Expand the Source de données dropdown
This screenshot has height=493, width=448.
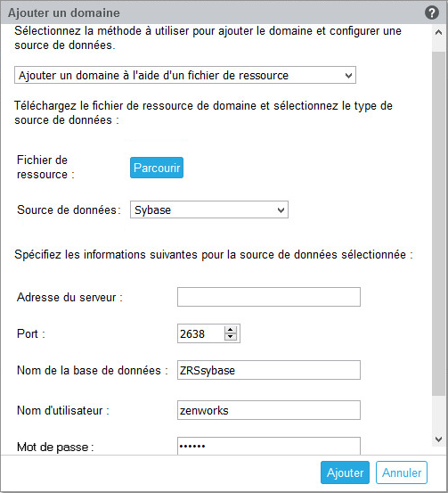[209, 210]
